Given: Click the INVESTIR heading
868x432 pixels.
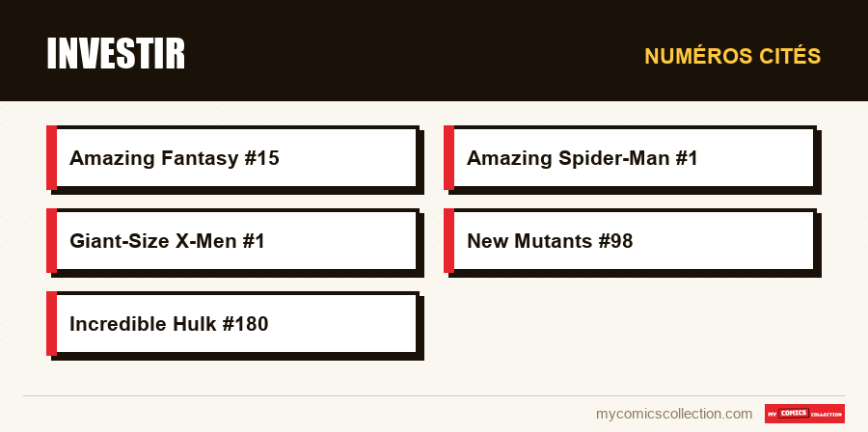Looking at the screenshot, I should 116,54.
